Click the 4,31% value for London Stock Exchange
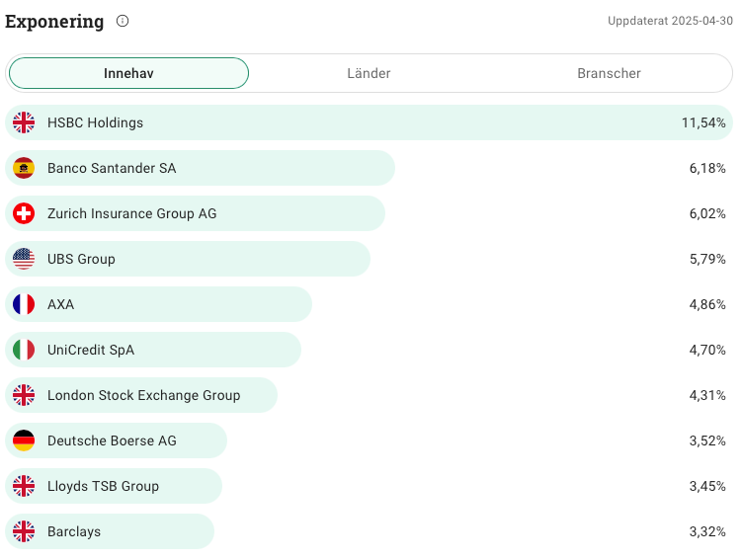The height and width of the screenshot is (560, 743). pyautogui.click(x=707, y=395)
